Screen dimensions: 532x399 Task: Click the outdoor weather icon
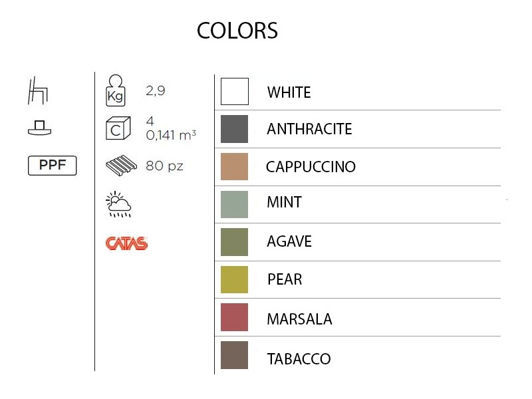click(x=119, y=204)
